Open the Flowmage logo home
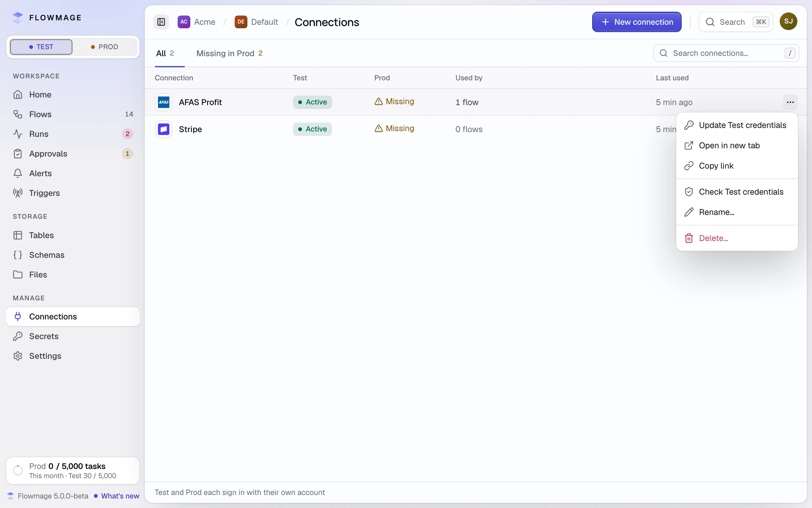The width and height of the screenshot is (812, 508). click(x=47, y=17)
